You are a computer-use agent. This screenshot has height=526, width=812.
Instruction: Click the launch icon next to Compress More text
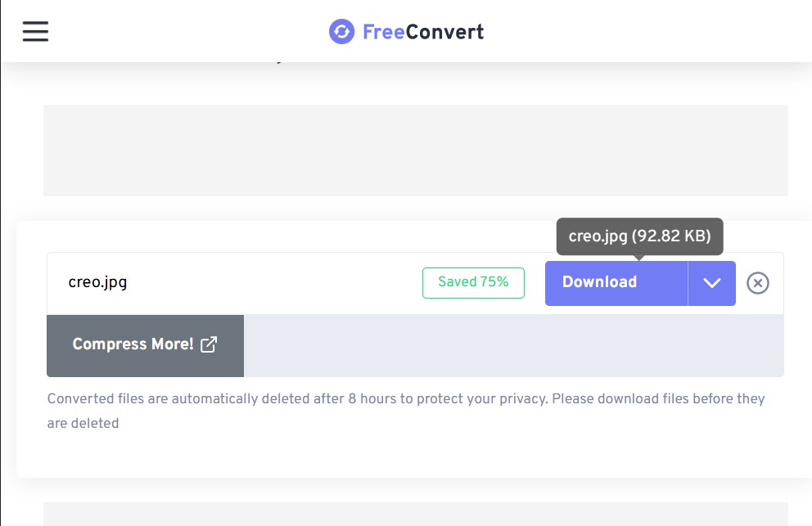pos(209,344)
